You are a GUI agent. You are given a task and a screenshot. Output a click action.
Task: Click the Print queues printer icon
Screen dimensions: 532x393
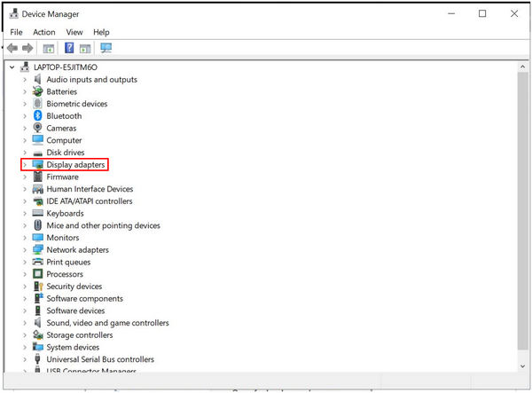[x=38, y=263]
